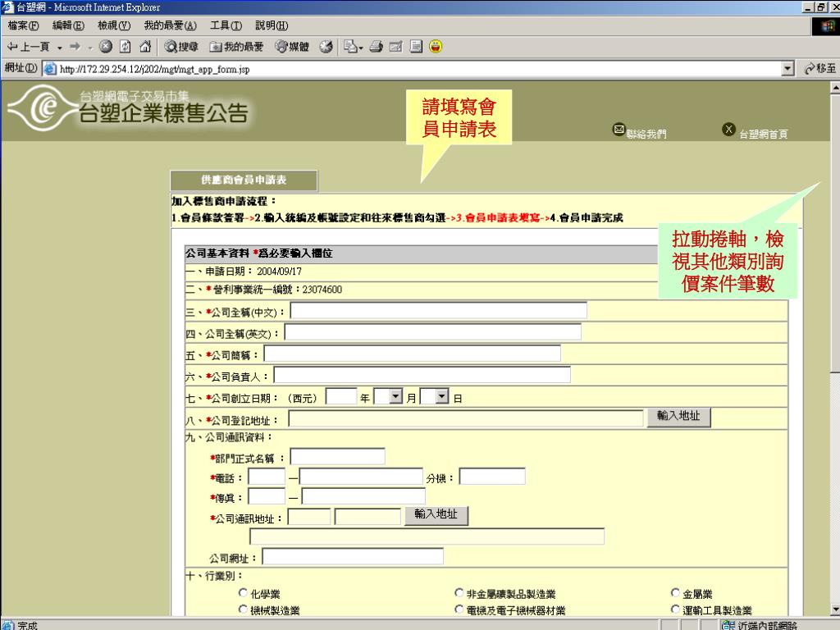Open the 工具 menu
840x630 pixels.
(x=226, y=25)
